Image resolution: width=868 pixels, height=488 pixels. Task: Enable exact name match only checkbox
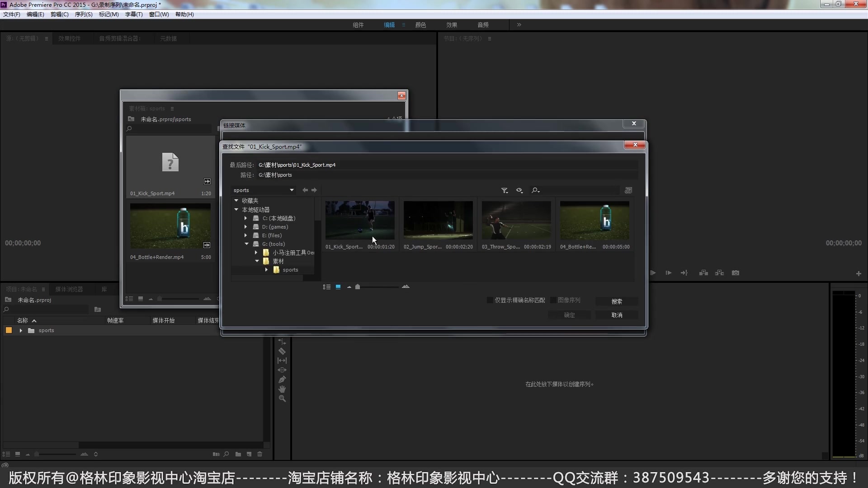pos(490,300)
